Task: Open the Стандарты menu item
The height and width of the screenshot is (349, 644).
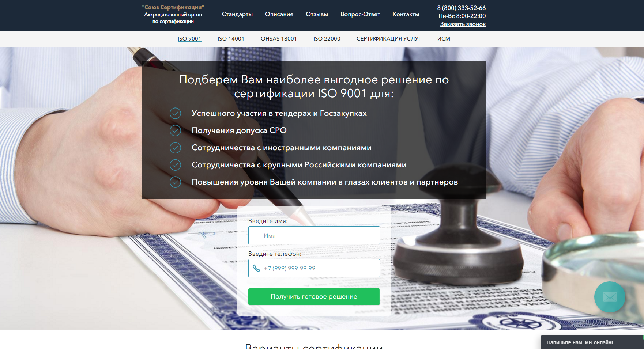Action: [x=237, y=14]
